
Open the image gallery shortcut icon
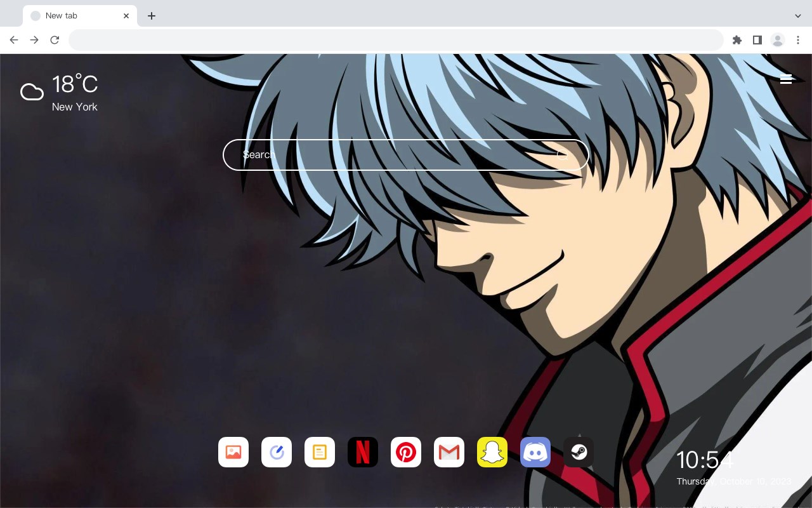[233, 452]
